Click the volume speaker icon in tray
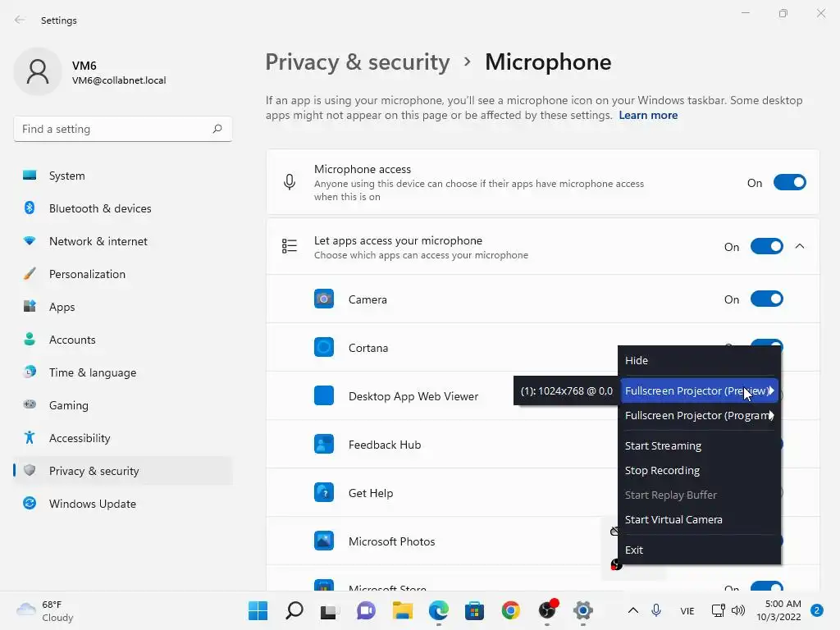This screenshot has width=840, height=630. 738,610
